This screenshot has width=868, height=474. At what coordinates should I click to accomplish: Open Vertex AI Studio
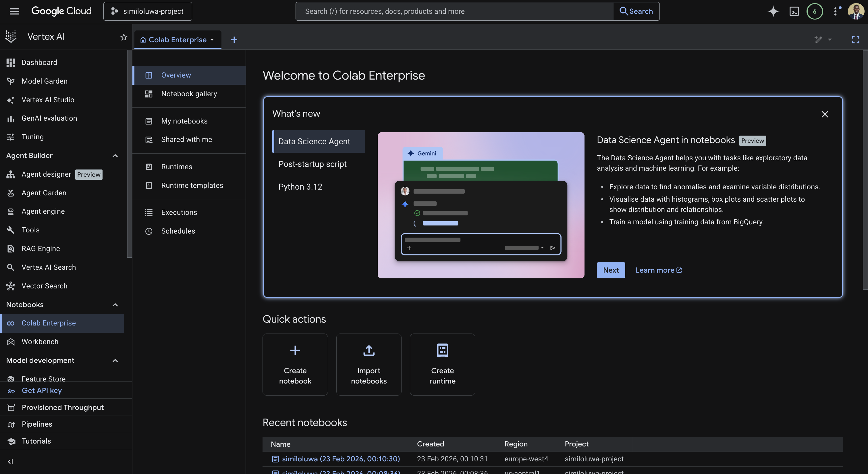tap(47, 99)
